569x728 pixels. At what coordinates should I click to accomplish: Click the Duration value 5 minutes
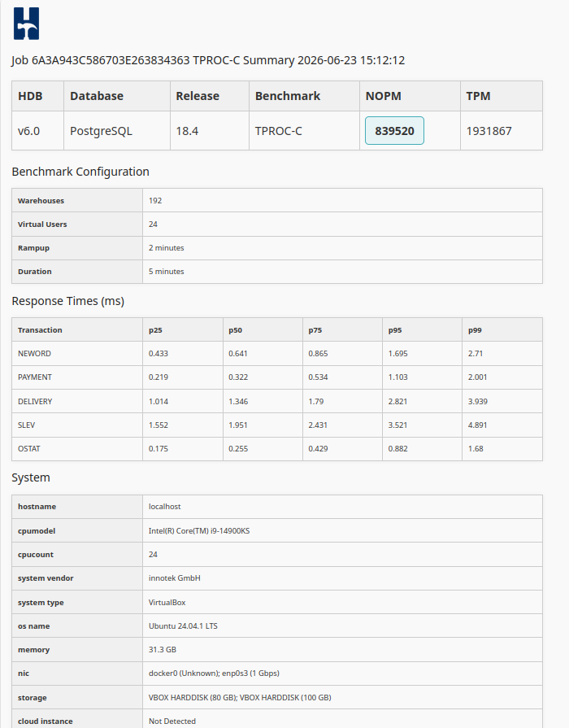pos(166,272)
